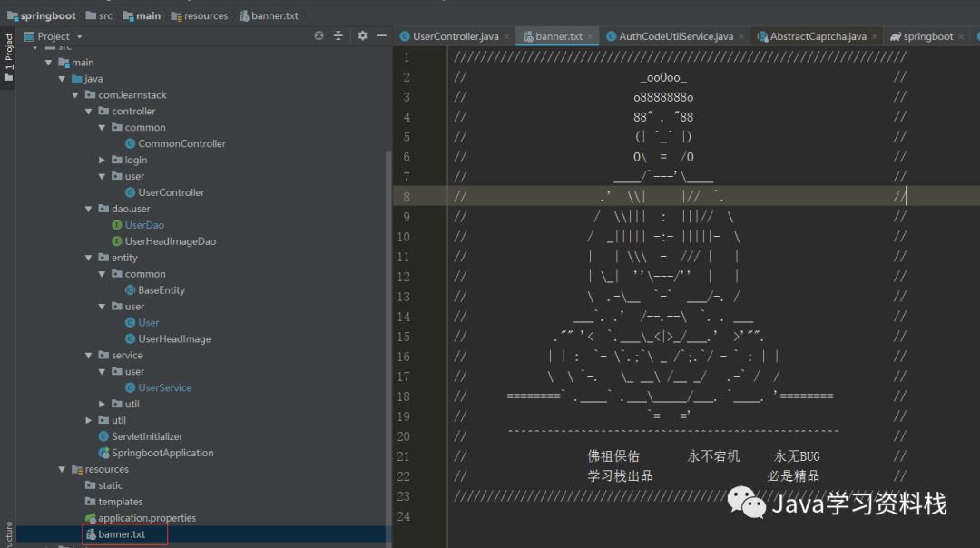Close the springboot editor tab
Screen dimensions: 980x548
[961, 37]
